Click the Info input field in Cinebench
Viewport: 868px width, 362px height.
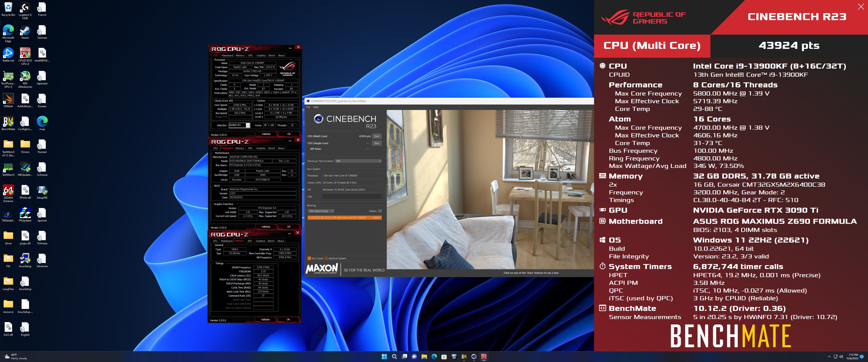(352, 196)
